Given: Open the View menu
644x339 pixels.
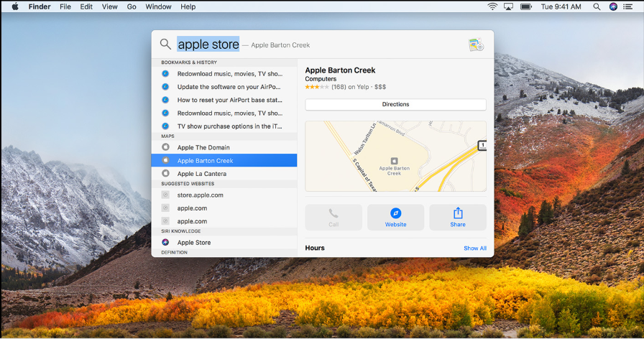Looking at the screenshot, I should (x=110, y=6).
